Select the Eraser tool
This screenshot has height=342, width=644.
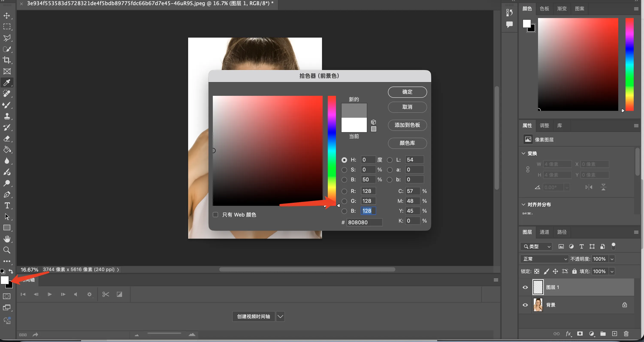click(x=7, y=138)
